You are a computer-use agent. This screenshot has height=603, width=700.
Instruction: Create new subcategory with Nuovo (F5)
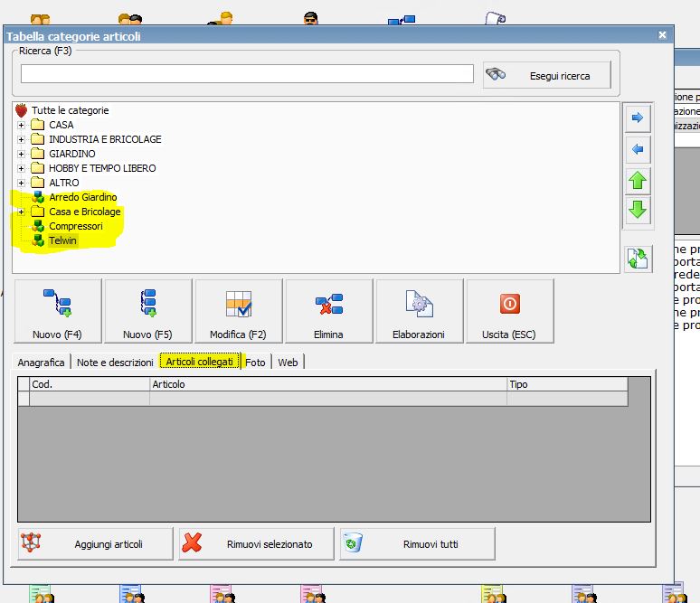click(x=148, y=311)
